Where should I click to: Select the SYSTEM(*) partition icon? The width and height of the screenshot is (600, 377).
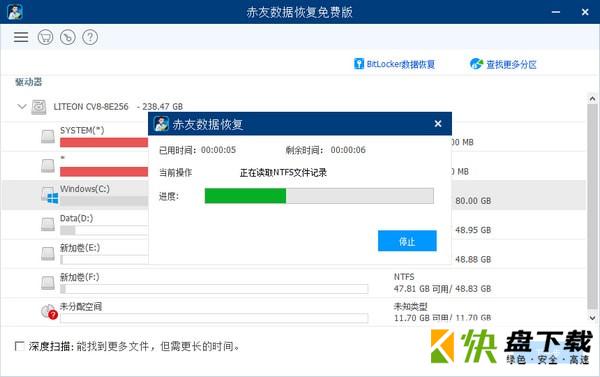(48, 136)
